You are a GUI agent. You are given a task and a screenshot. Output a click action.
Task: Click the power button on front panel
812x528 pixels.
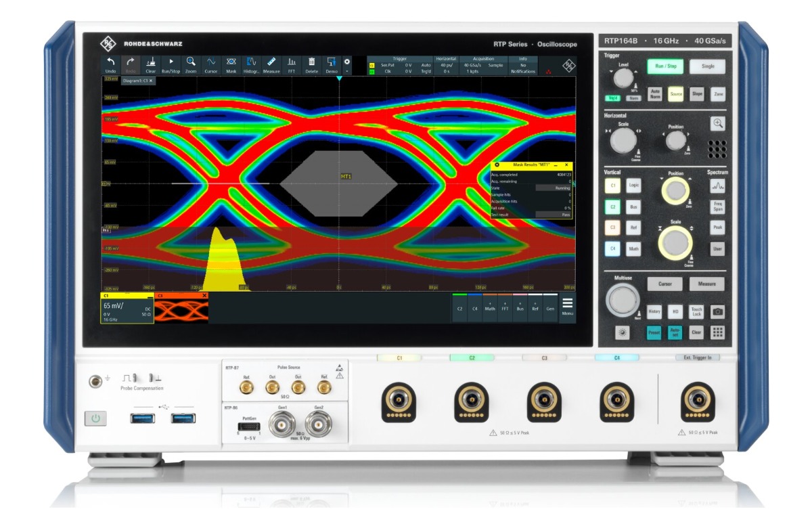point(96,419)
